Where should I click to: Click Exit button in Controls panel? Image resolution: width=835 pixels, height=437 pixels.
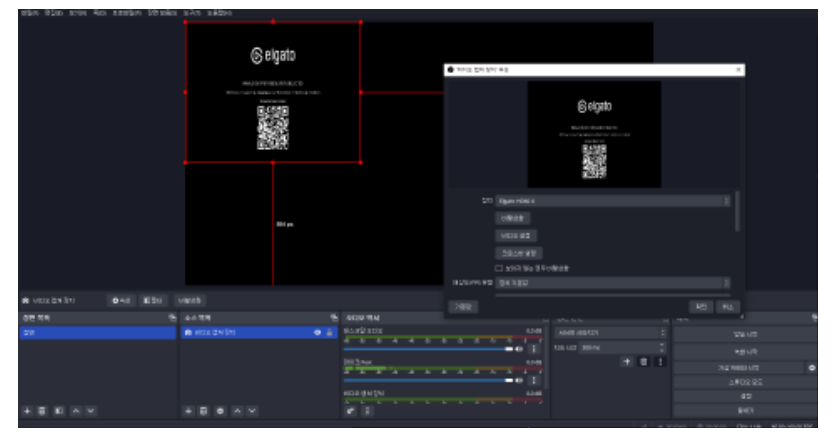(x=745, y=411)
